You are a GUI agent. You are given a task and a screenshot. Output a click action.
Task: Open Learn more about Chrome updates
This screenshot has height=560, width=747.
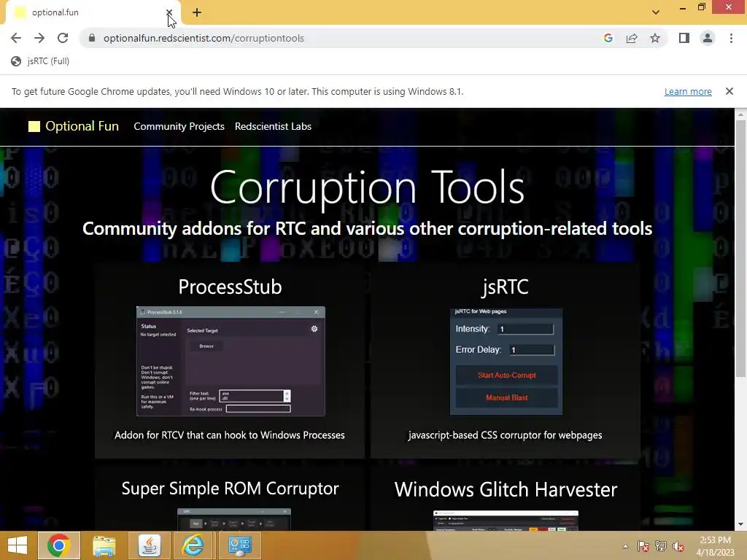pos(688,91)
